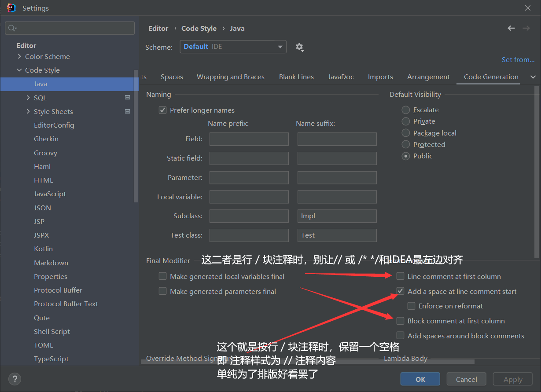Click Code Style in the breadcrumb
The image size is (541, 392).
pyautogui.click(x=199, y=28)
